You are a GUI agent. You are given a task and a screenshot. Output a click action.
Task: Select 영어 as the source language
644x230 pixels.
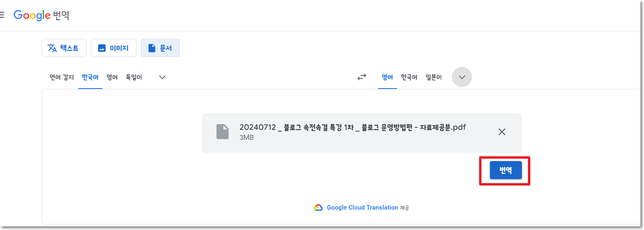pyautogui.click(x=112, y=77)
